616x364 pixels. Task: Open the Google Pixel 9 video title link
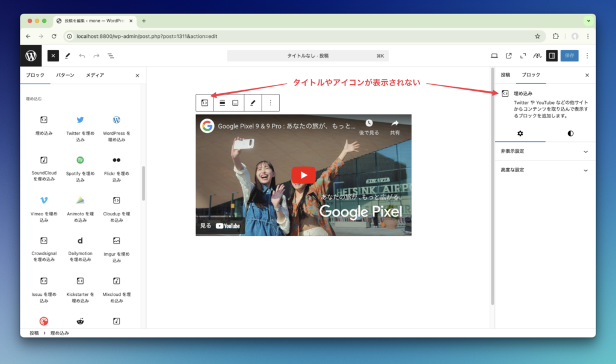point(286,126)
